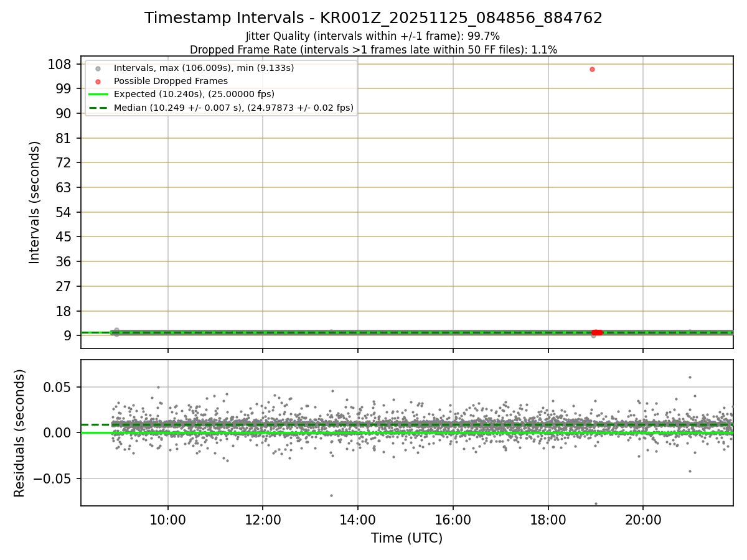Click the lowest residual point near 13:30
Image resolution: width=747 pixels, height=560 pixels.
(x=331, y=495)
